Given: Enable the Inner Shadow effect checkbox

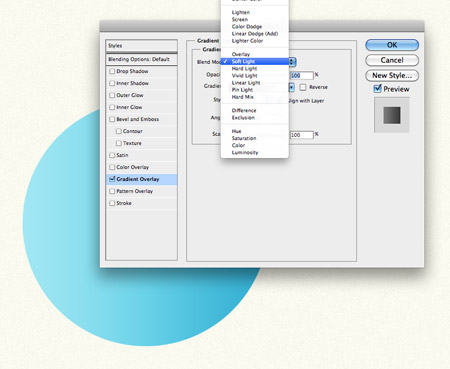Looking at the screenshot, I should (112, 83).
